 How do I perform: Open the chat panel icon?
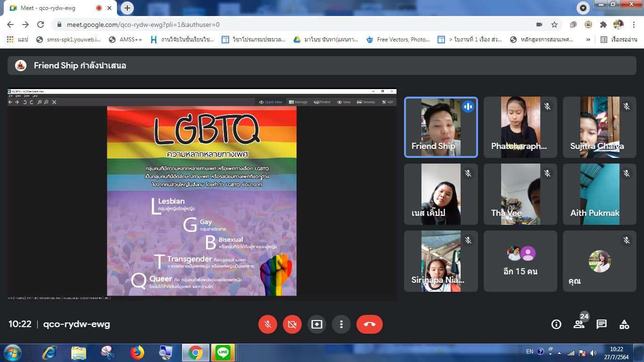602,324
